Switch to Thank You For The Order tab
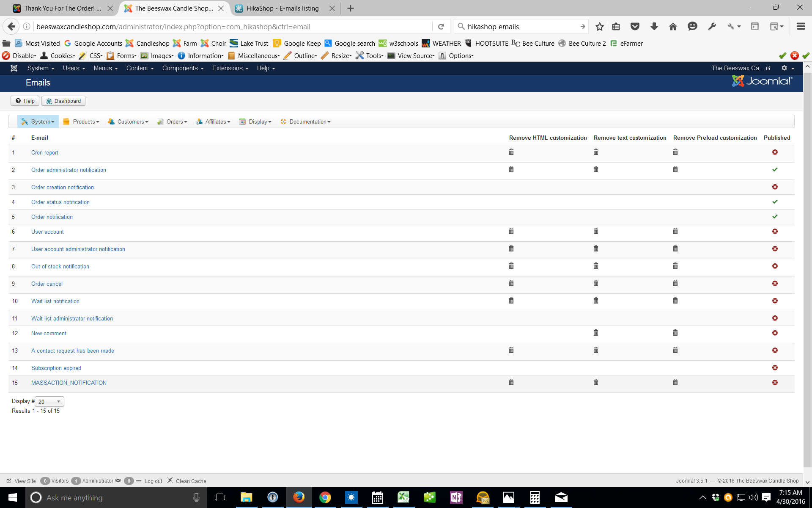 pos(63,8)
